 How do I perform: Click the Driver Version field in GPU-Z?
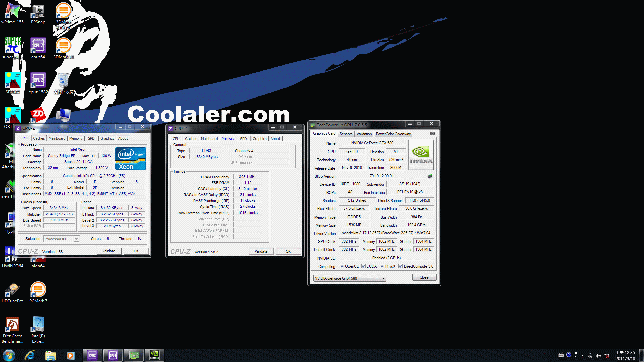[386, 233]
